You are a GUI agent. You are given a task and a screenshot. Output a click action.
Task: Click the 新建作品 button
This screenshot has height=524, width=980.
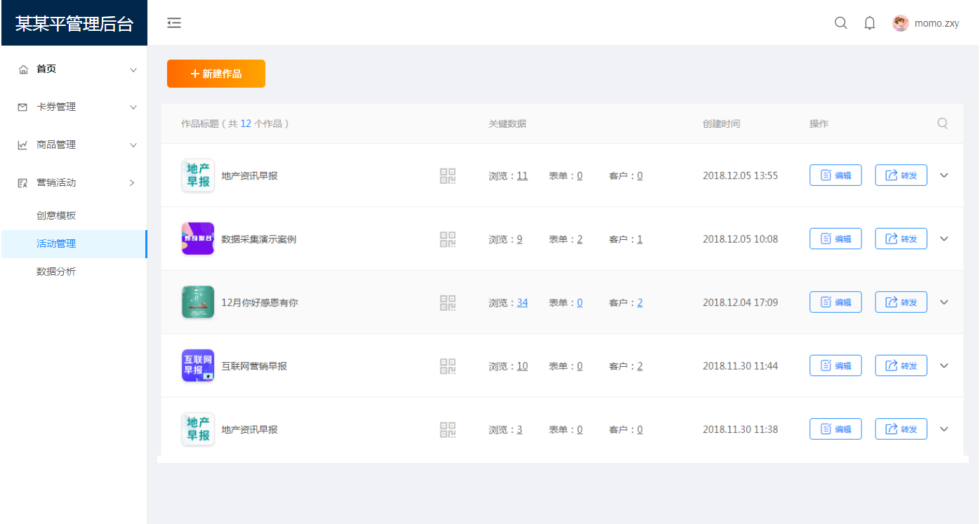(216, 74)
